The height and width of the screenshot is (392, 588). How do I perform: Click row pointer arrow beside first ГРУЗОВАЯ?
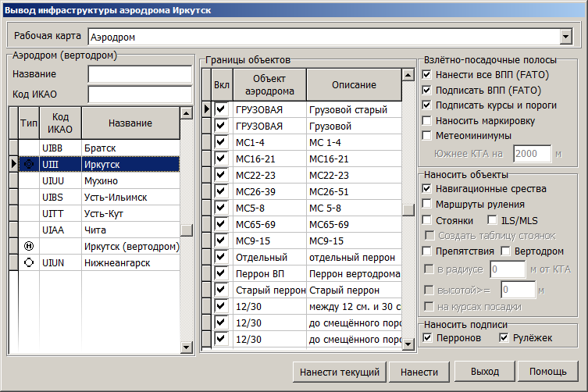pos(207,110)
